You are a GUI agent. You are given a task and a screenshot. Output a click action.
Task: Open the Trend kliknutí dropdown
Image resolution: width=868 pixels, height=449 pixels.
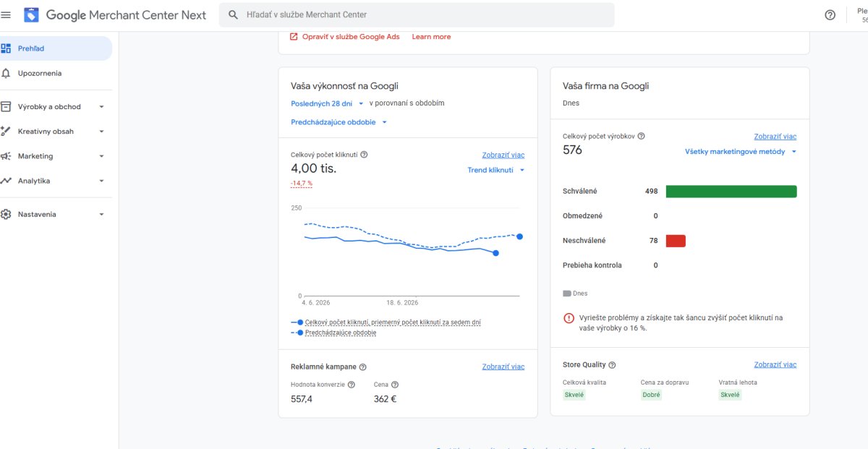pyautogui.click(x=495, y=170)
